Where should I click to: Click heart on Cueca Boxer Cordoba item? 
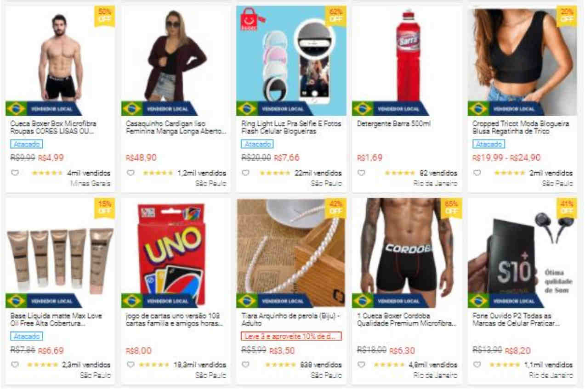362,364
